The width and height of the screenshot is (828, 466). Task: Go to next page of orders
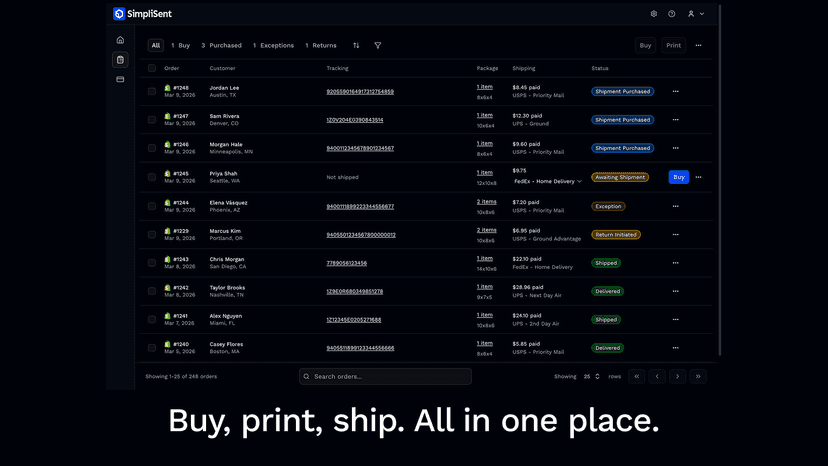678,377
